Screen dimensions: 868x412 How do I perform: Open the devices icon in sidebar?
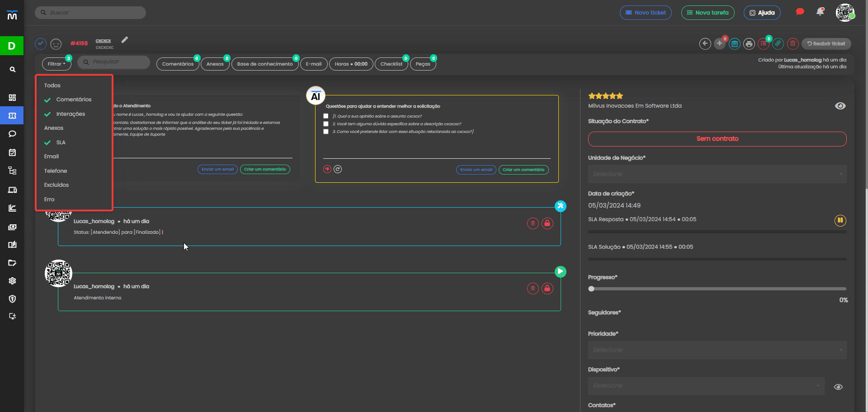point(12,190)
